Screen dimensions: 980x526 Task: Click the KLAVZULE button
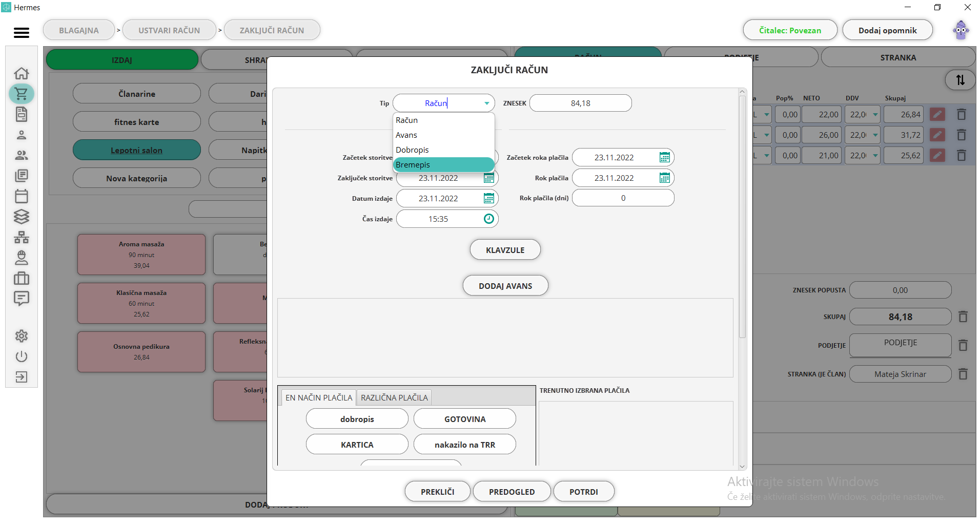click(x=505, y=250)
